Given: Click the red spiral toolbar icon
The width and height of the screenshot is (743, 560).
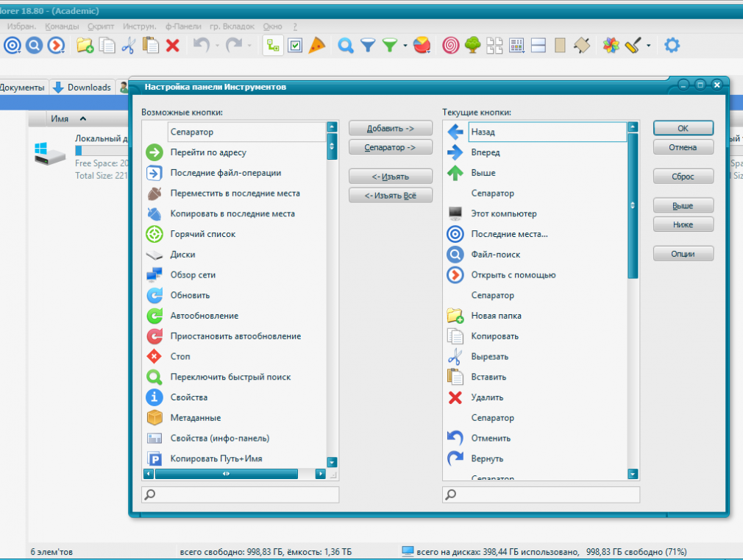Looking at the screenshot, I should (451, 46).
